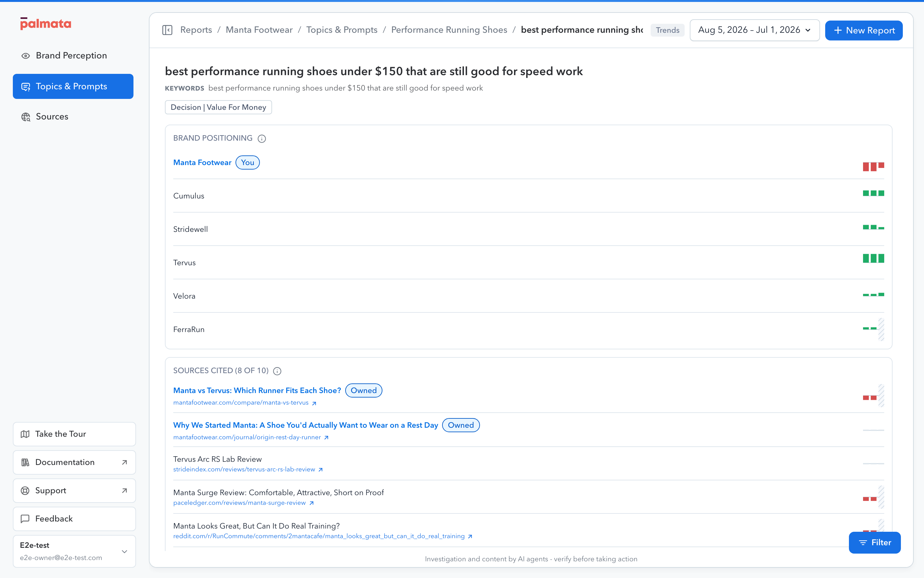Click Stridewell green trend bars
Screen dimensions: 924x578
873,227
